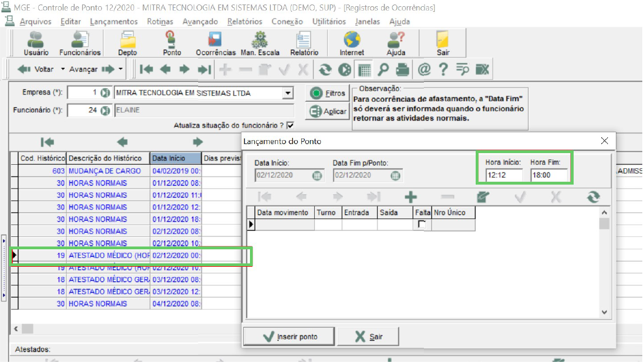Open the Rotinas menu
Screen dimensions: 644x363
click(160, 21)
